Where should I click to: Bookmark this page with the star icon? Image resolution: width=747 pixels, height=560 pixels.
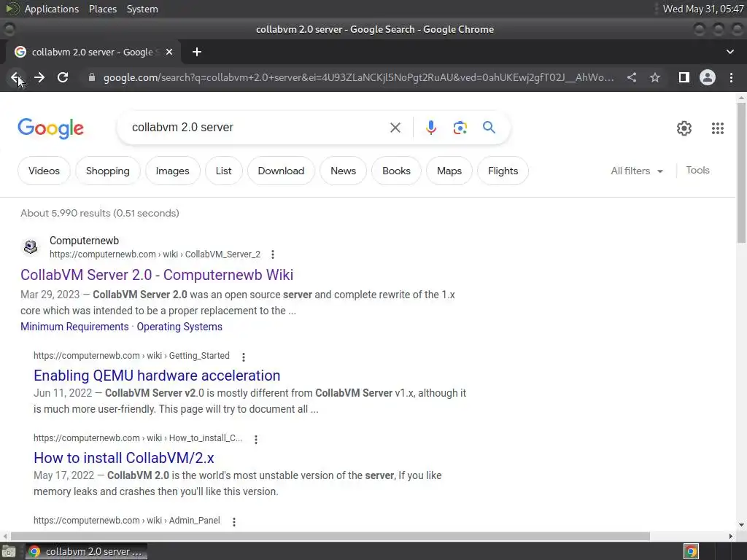(x=655, y=77)
